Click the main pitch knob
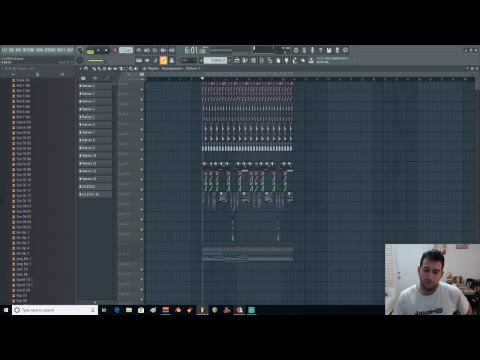Viewport: 480px width, 360px height. click(80, 60)
